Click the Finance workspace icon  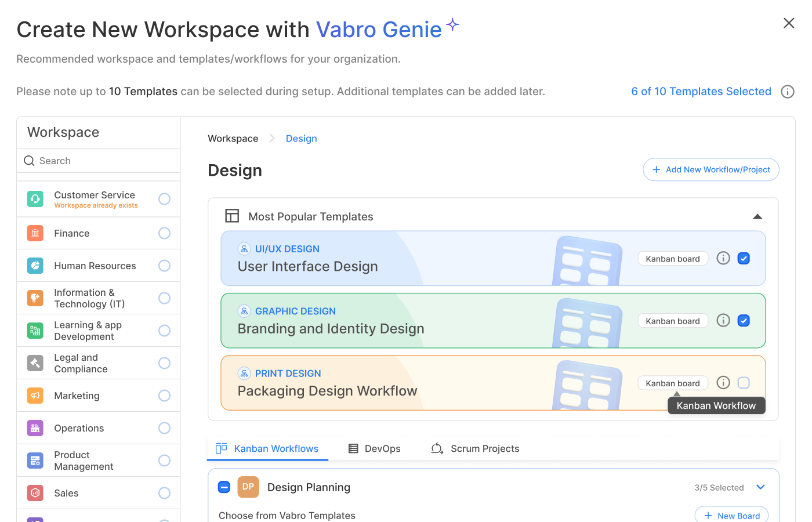click(x=35, y=233)
